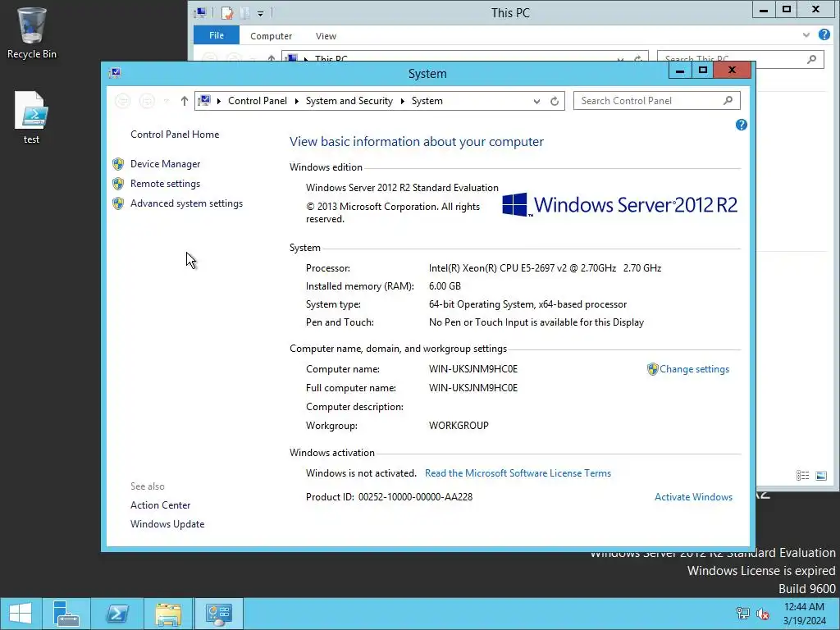Click the Intel Xeon processor value
The height and width of the screenshot is (630, 840).
(x=545, y=268)
